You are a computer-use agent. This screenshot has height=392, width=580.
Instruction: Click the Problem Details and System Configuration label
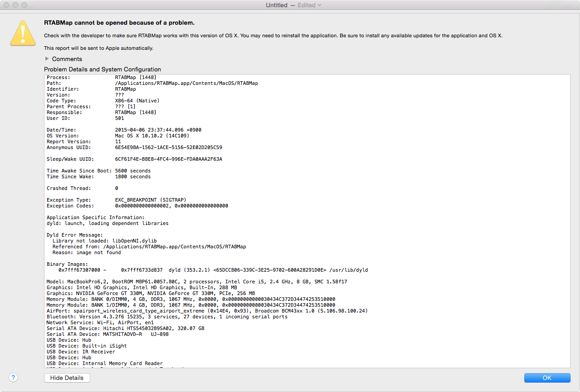click(x=102, y=69)
